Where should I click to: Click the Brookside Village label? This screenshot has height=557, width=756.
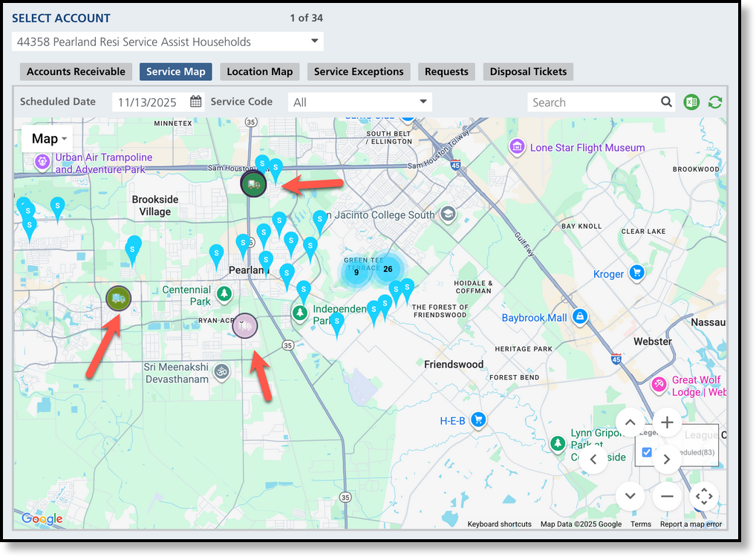tap(155, 206)
